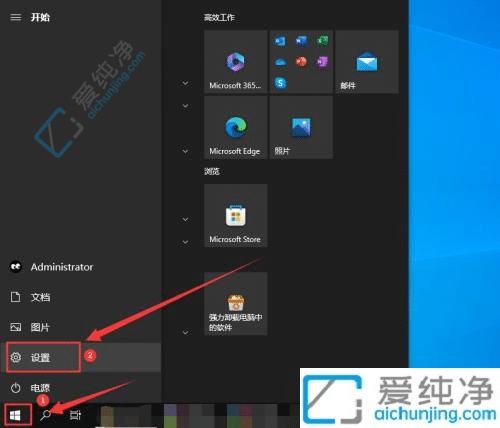Open the 照片 photos tile
This screenshot has height=428, width=500.
coord(301,127)
